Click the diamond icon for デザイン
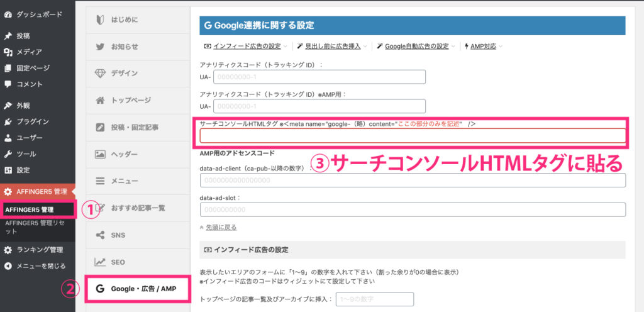 click(100, 74)
